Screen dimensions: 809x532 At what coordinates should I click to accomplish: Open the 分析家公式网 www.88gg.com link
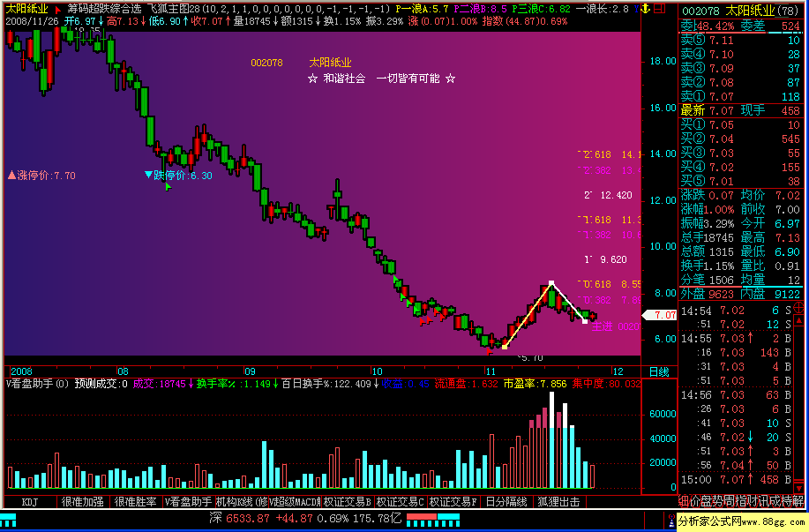(x=743, y=521)
